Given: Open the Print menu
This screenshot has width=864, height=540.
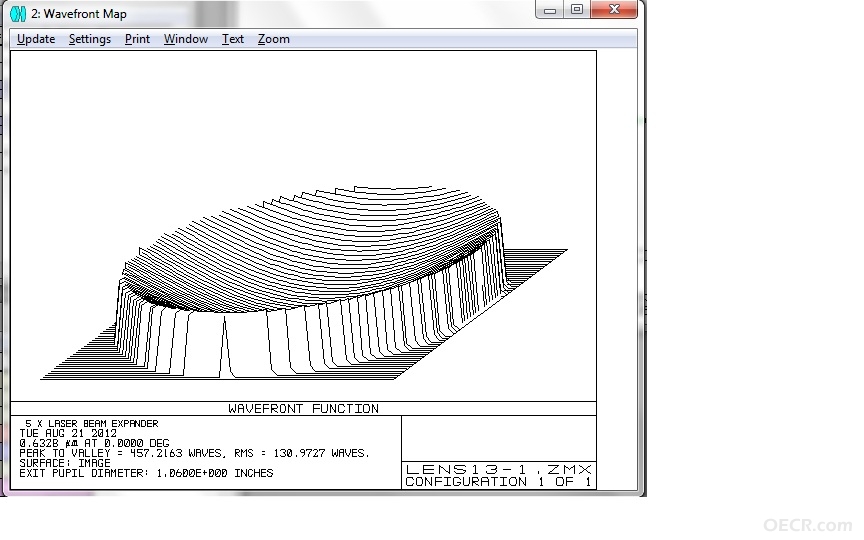Looking at the screenshot, I should pos(137,39).
